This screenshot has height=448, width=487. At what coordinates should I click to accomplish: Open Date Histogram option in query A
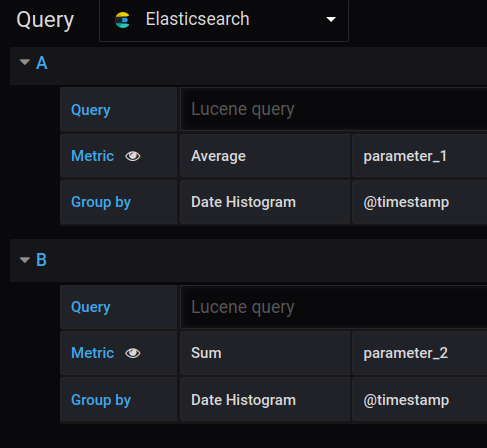click(265, 202)
